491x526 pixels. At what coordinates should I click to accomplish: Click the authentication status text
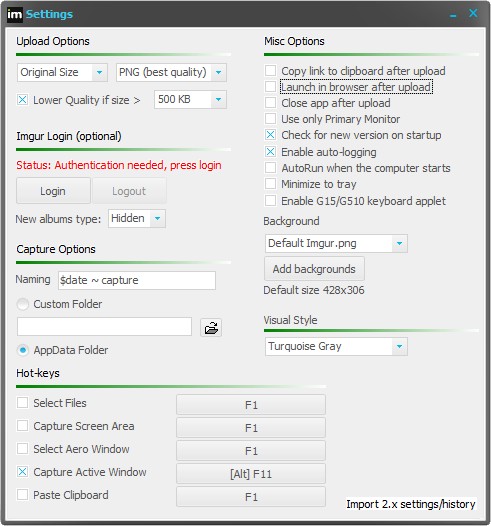click(x=119, y=165)
